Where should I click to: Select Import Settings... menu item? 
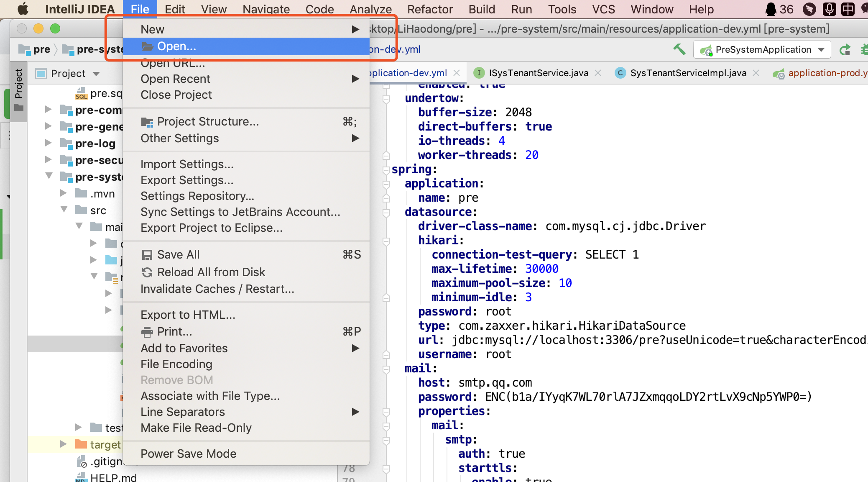click(x=246, y=164)
